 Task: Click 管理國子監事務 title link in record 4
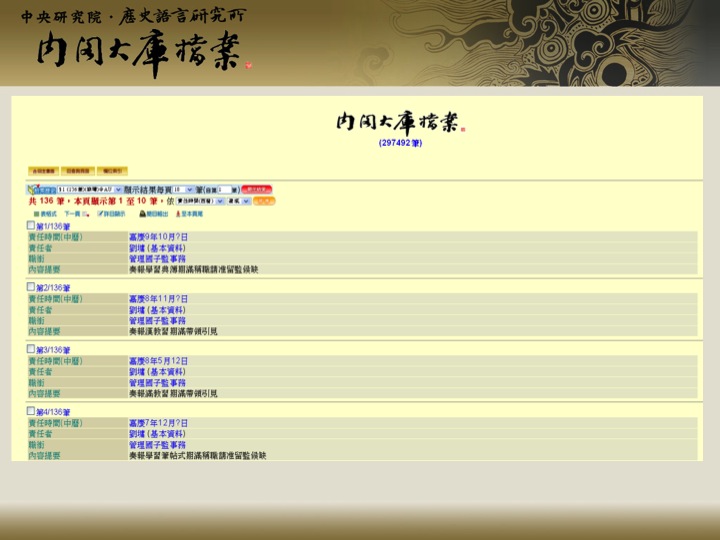tap(158, 445)
